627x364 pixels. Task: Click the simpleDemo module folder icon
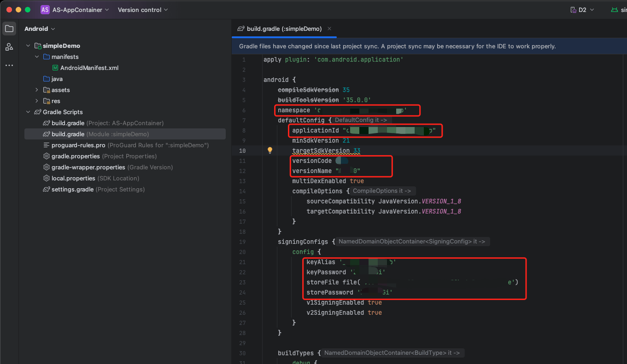pos(38,46)
